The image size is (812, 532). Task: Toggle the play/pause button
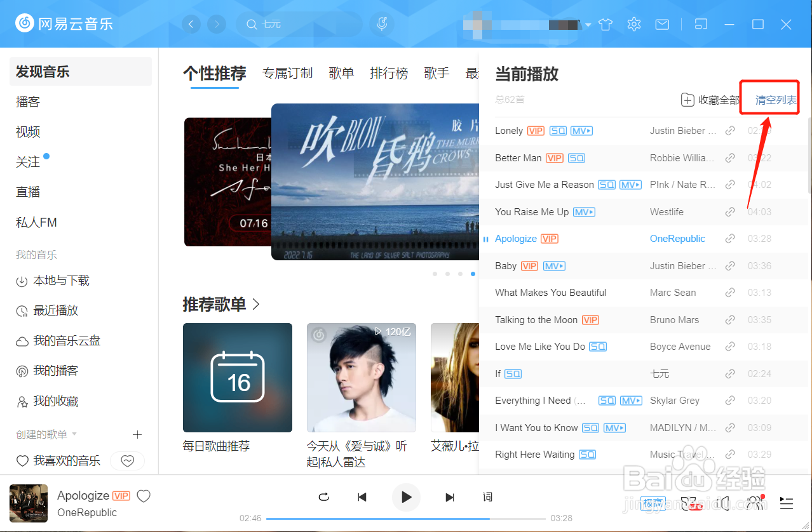tap(406, 497)
